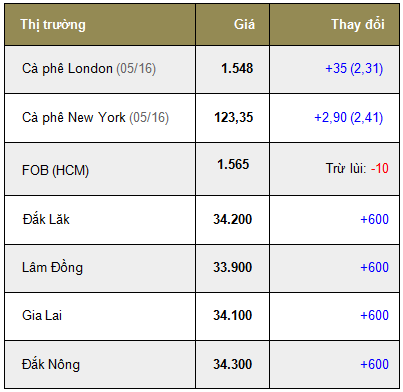Click the Lâm Đồng market name
The width and height of the screenshot is (403, 392).
(x=52, y=267)
